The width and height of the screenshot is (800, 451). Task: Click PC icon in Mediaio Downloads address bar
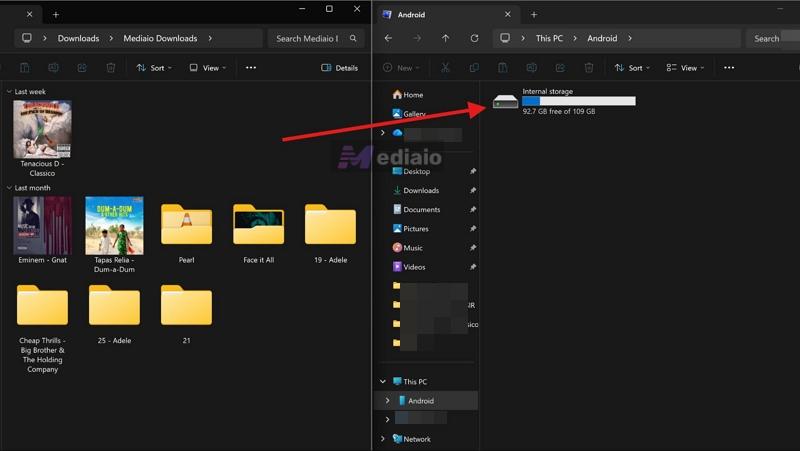[27, 38]
